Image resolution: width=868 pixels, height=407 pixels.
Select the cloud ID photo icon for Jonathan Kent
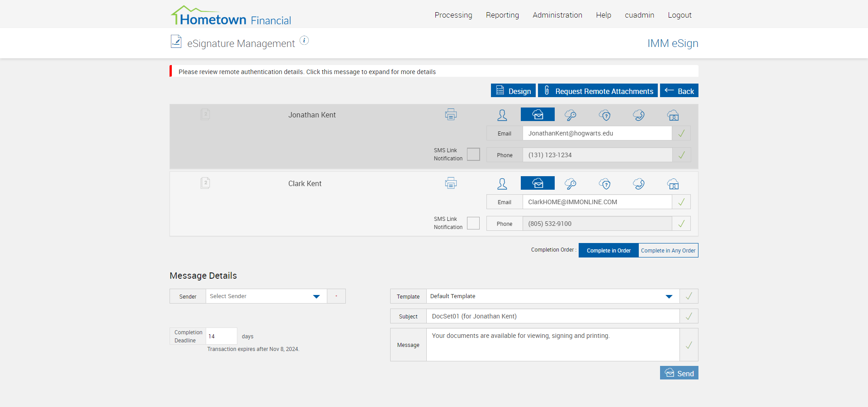click(673, 115)
